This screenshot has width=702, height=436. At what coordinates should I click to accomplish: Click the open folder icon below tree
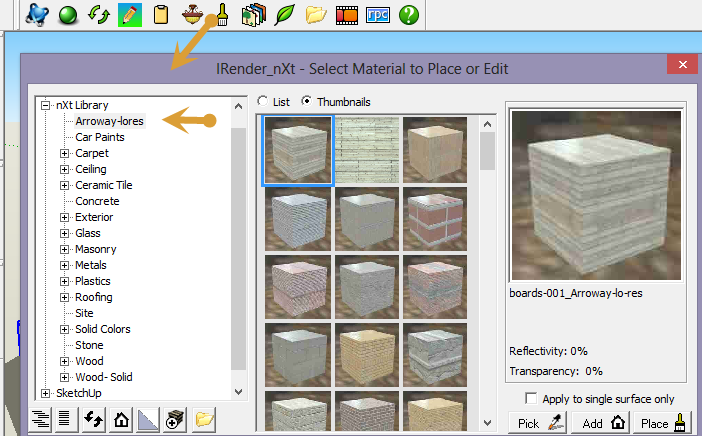(x=204, y=420)
